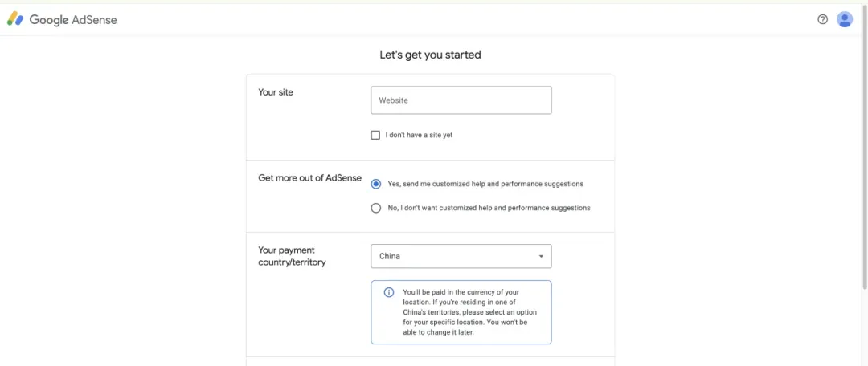The image size is (868, 366).
Task: Focus the Website input field
Action: (461, 100)
